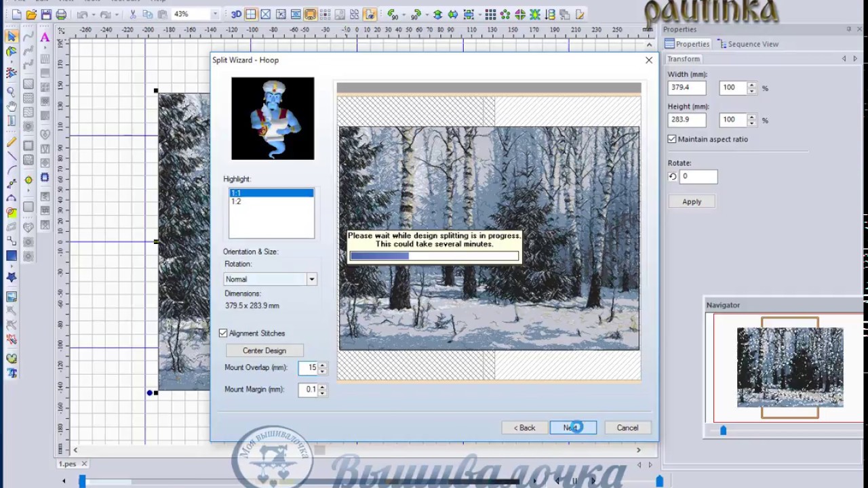Select the arrow Select tool
This screenshot has height=488, width=868.
coord(12,37)
